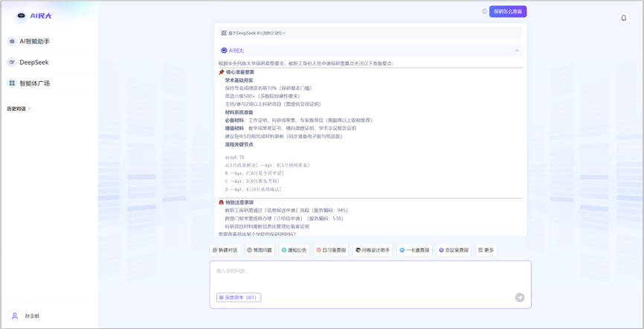Toggle 深度思考 (R1) mode
This screenshot has width=644, height=329.
[239, 297]
